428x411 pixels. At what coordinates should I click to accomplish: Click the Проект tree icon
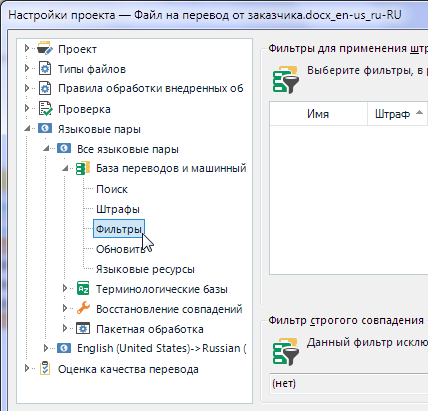tap(45, 49)
